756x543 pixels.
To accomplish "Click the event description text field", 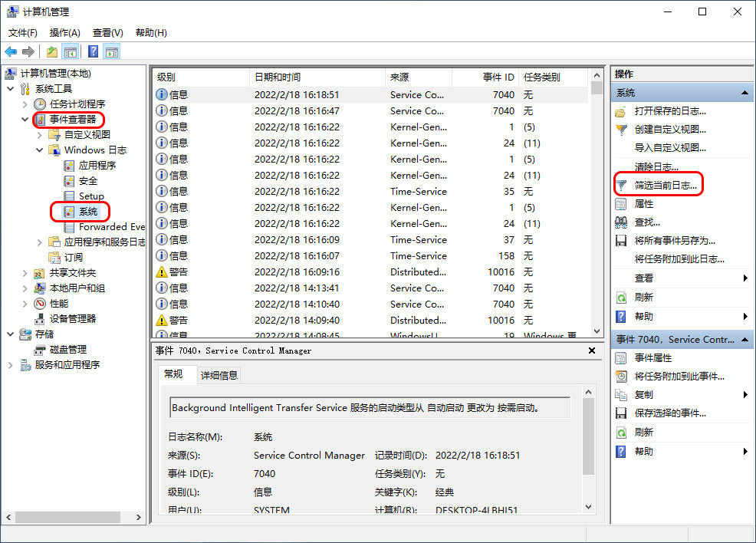I will tap(370, 408).
